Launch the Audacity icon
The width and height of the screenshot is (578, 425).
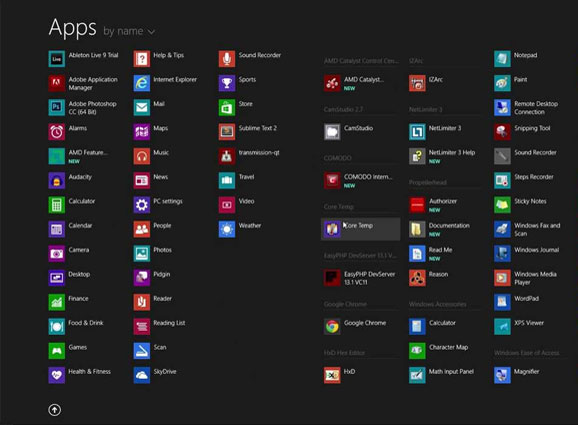[x=56, y=181]
